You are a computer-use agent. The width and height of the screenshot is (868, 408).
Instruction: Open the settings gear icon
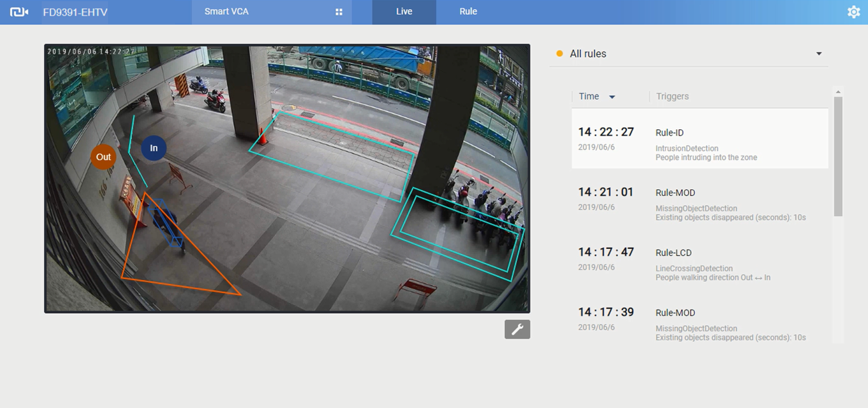click(853, 12)
